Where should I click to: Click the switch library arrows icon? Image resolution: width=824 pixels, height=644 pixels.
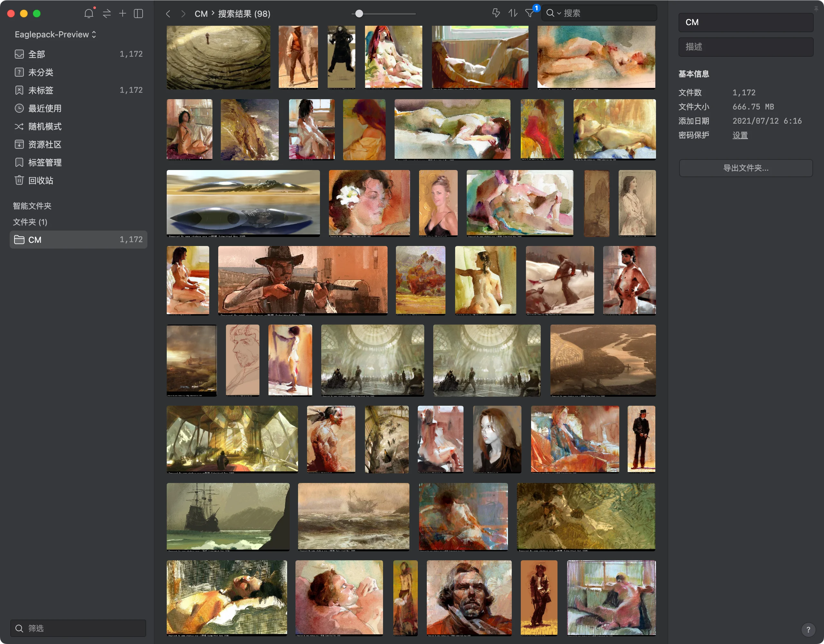[107, 14]
